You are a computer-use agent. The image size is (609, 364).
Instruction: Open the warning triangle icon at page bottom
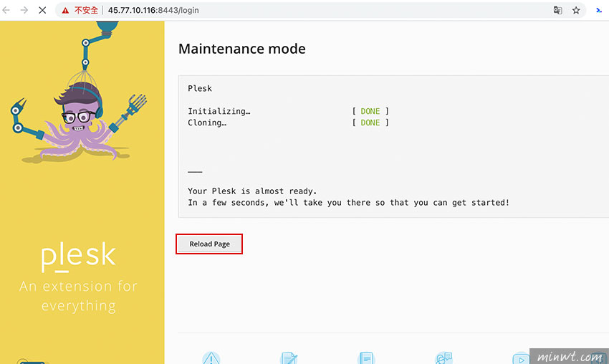211,358
